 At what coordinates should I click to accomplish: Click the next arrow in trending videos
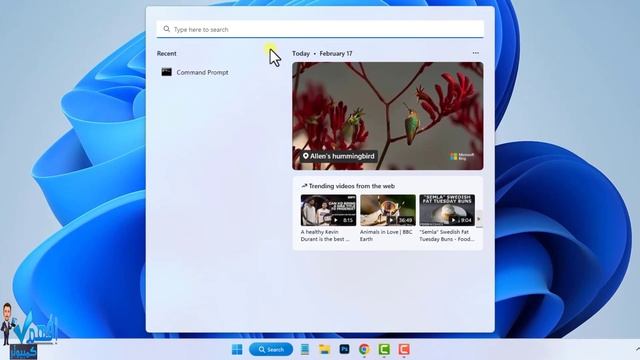(479, 219)
